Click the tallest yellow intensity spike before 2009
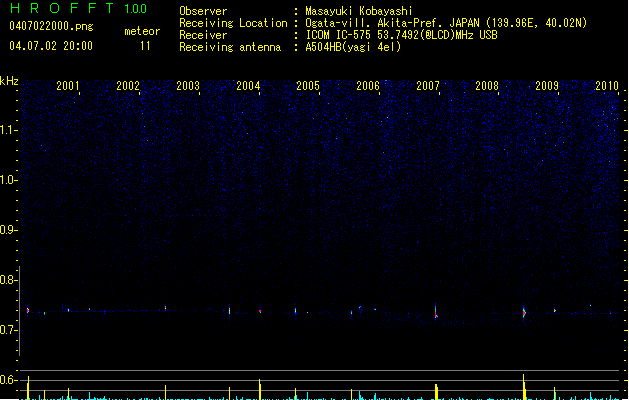 524,387
